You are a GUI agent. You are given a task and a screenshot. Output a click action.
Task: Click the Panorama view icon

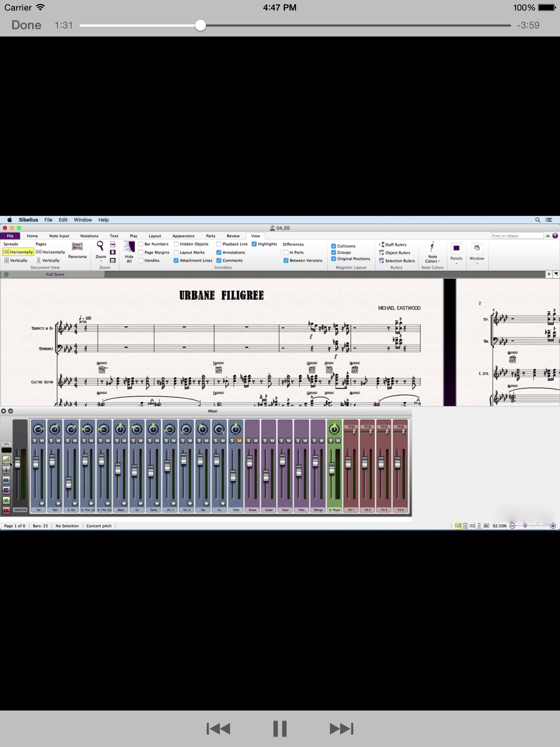pyautogui.click(x=77, y=247)
